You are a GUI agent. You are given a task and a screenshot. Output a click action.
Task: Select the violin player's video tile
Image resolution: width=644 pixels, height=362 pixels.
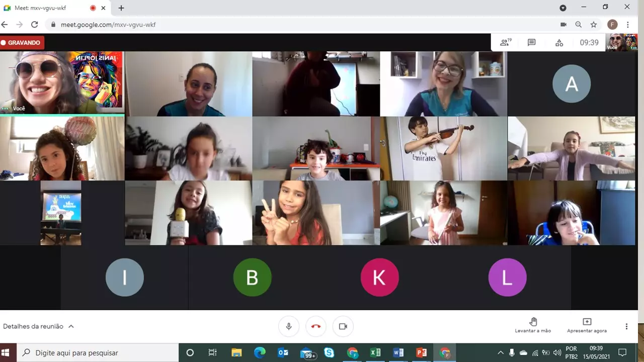443,148
